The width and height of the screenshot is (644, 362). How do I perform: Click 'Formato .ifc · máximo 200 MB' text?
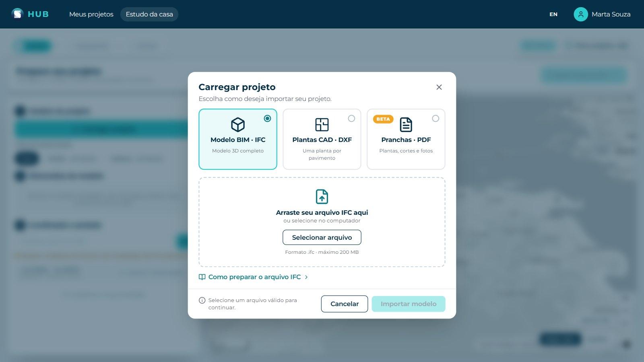click(322, 252)
